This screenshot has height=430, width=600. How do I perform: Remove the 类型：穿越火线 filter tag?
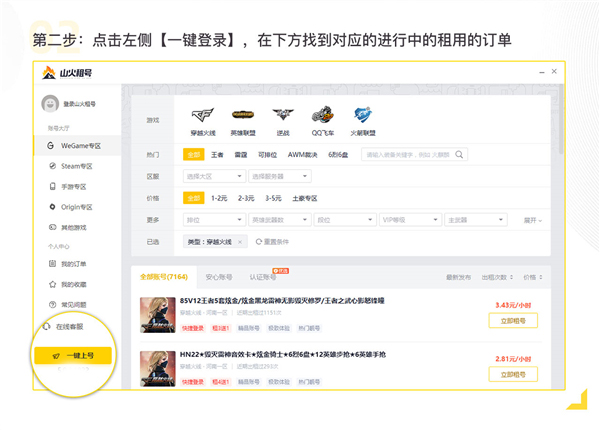240,242
